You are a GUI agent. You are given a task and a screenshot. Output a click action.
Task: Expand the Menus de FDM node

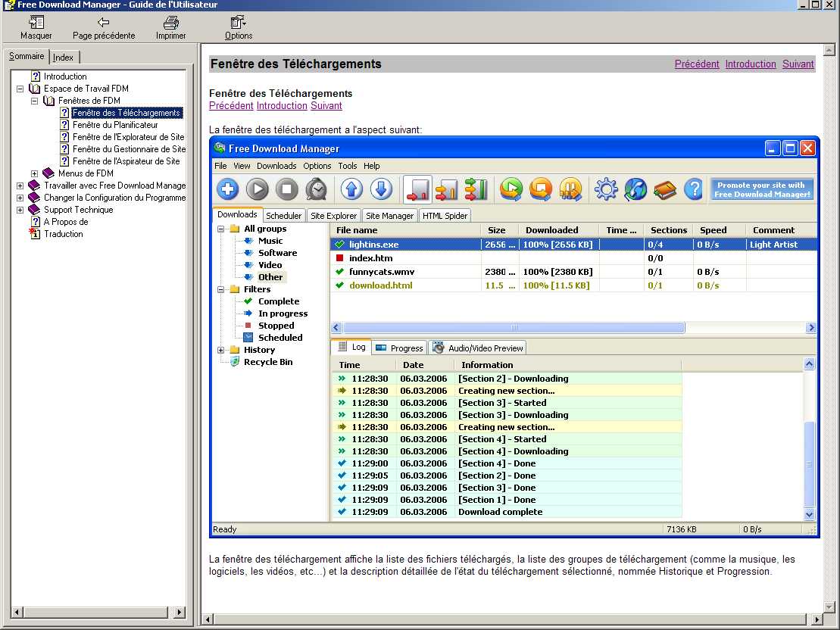(34, 173)
